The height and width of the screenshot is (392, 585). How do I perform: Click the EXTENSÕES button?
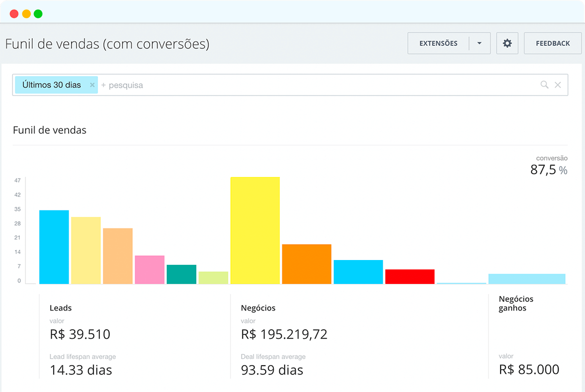[438, 43]
